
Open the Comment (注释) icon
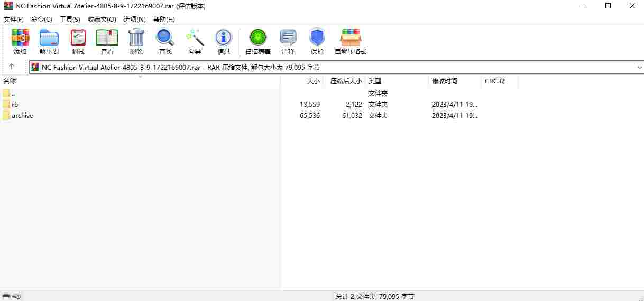pyautogui.click(x=288, y=37)
